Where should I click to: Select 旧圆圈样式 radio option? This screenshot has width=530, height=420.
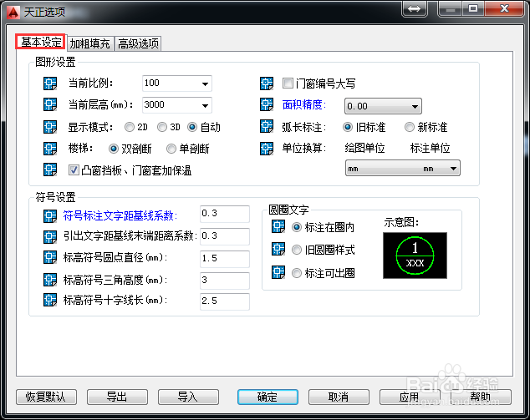tap(297, 250)
